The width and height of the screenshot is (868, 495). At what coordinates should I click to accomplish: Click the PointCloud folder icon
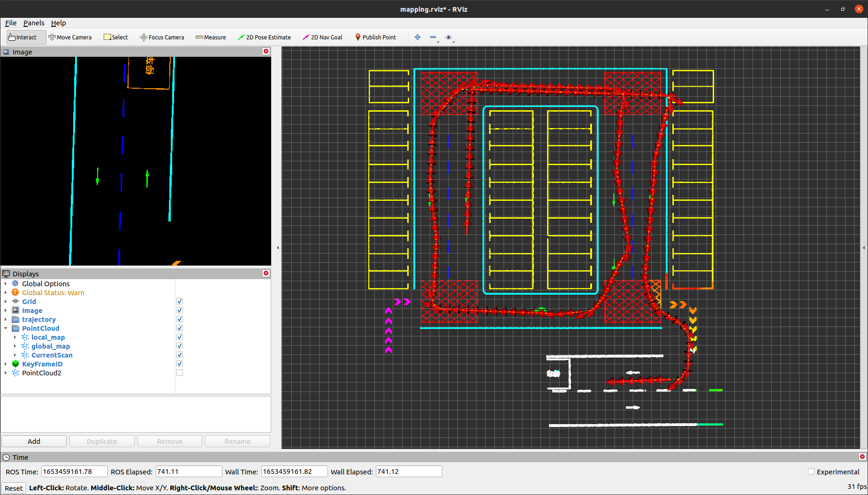coord(15,328)
